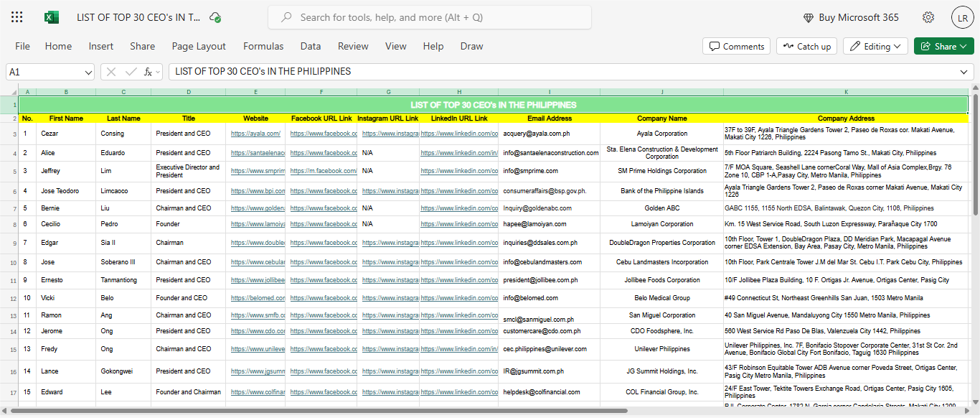Image resolution: width=980 pixels, height=418 pixels.
Task: Switch to the Page Layout tab
Action: [x=199, y=46]
